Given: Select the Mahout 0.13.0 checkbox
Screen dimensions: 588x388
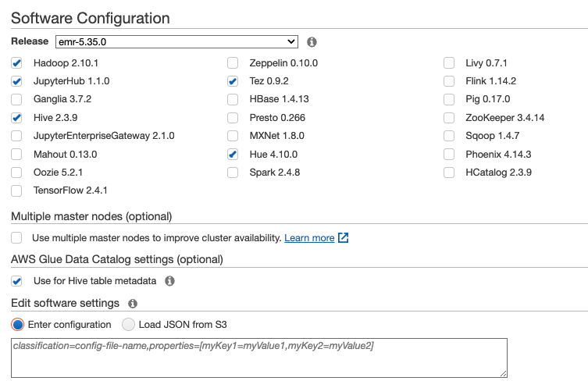Looking at the screenshot, I should click(x=16, y=154).
